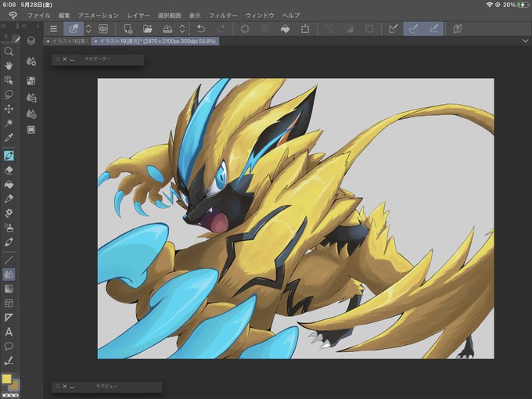Open the 編集 menu
532x399 pixels.
coord(64,16)
